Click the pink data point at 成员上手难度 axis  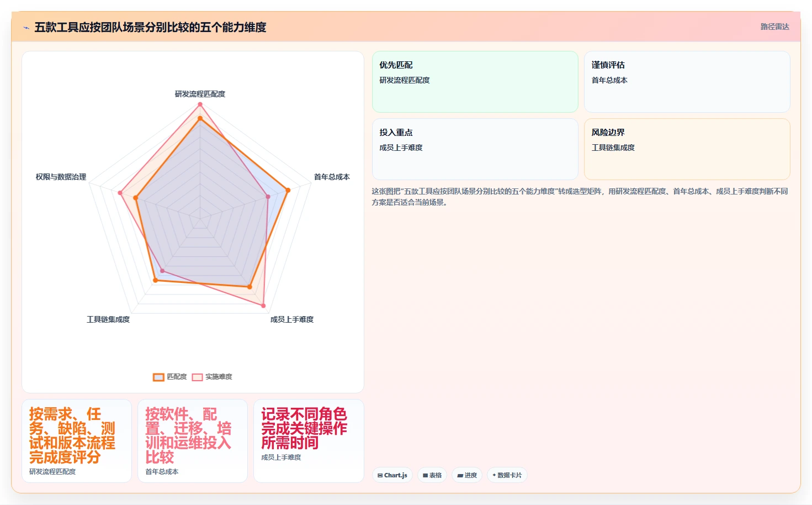263,306
